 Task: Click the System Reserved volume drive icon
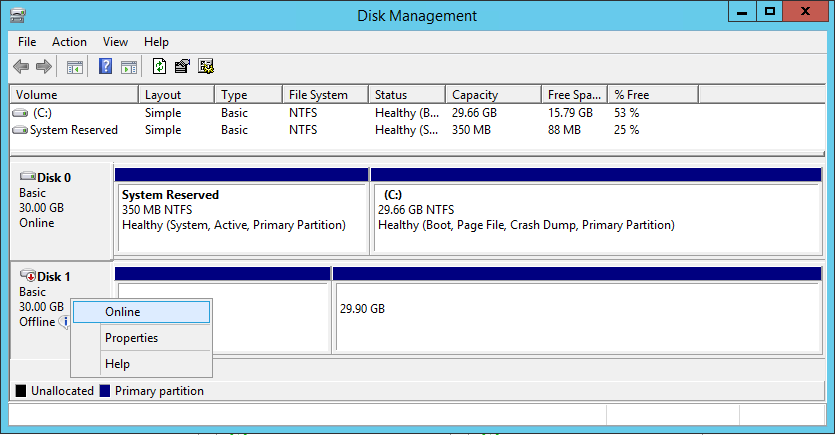20,130
